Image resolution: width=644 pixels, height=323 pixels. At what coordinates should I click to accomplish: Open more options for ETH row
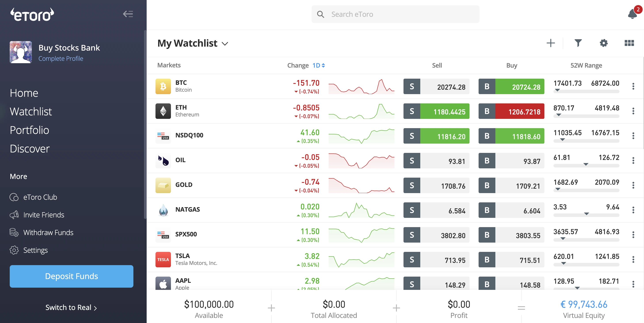click(x=633, y=111)
